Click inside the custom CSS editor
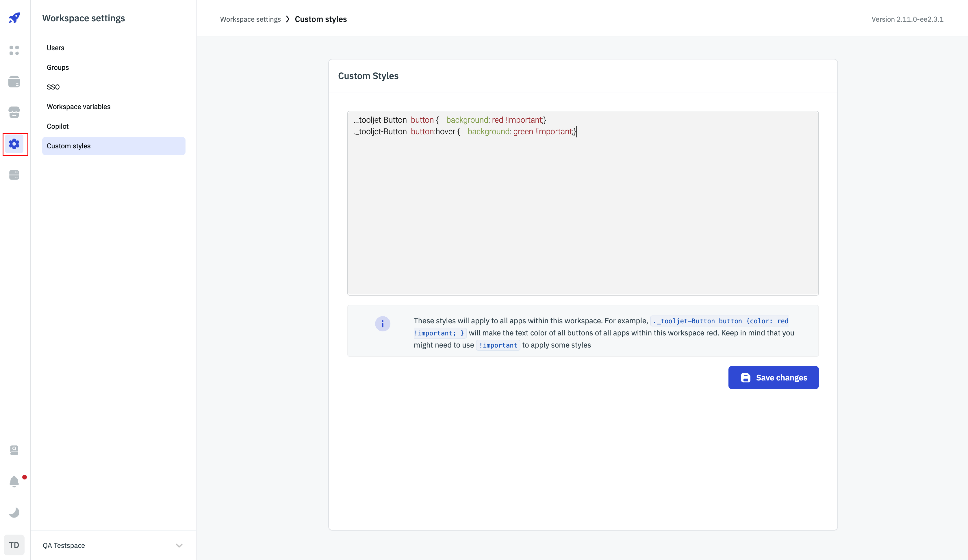The width and height of the screenshot is (968, 560). click(582, 211)
